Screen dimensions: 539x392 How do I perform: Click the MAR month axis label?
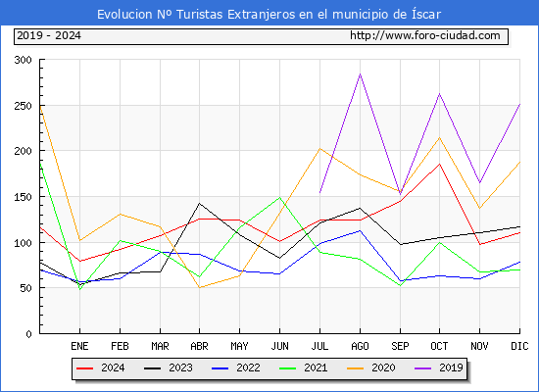160,346
